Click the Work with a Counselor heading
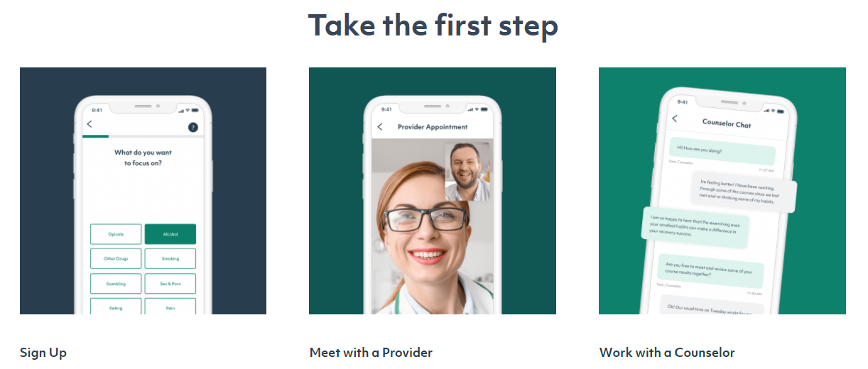This screenshot has width=868, height=369. tap(667, 353)
